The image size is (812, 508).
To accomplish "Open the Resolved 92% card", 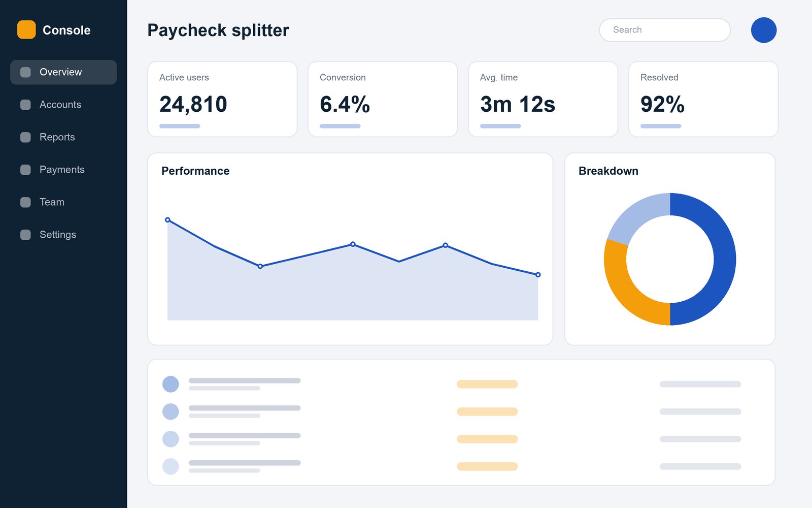I will [x=703, y=99].
